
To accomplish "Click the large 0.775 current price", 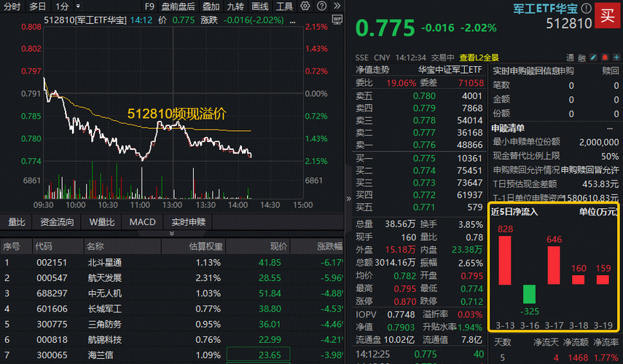I will click(385, 28).
